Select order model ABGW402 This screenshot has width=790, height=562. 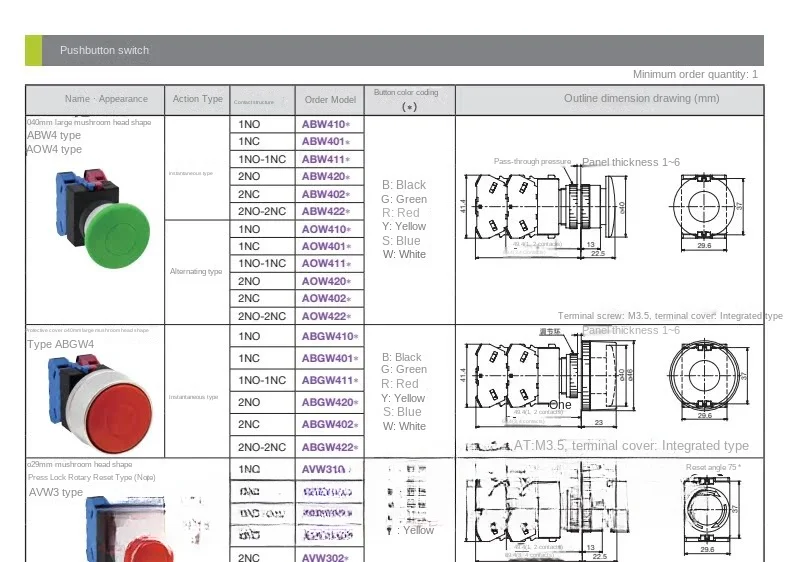tap(330, 424)
